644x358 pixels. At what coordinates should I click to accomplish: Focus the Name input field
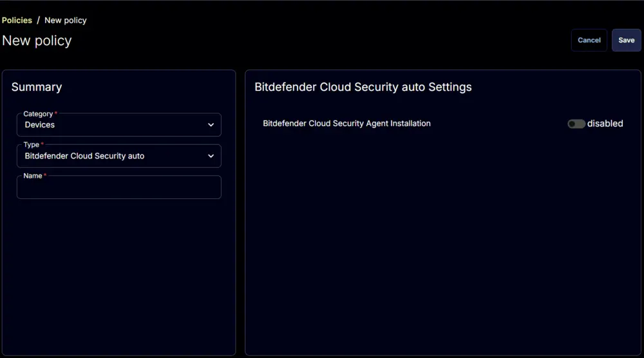coord(119,187)
